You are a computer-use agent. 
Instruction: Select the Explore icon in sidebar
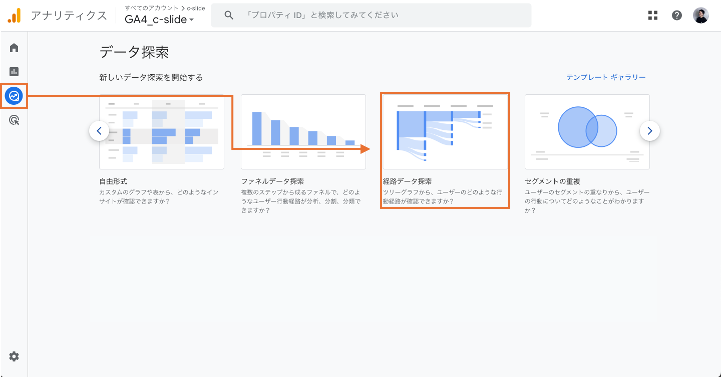[14, 96]
